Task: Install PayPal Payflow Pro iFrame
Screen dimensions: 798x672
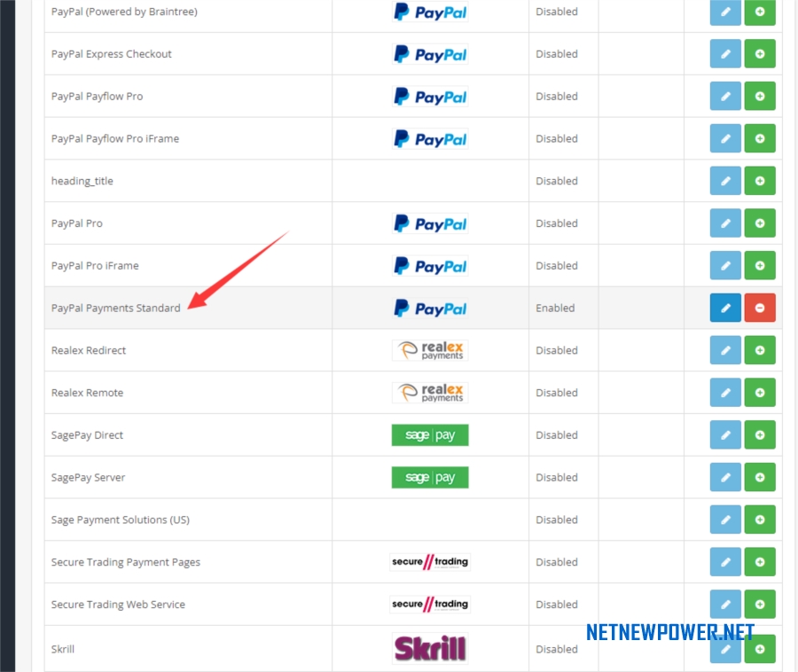Action: click(760, 138)
